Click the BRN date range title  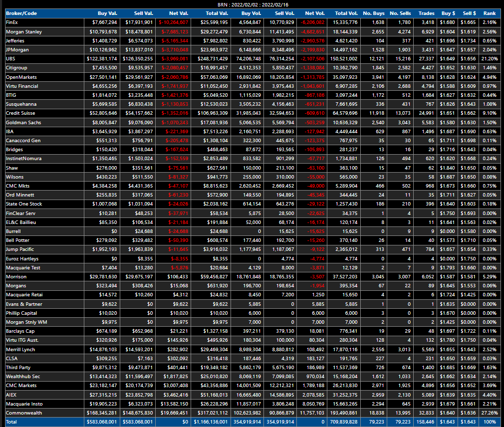tap(252, 4)
